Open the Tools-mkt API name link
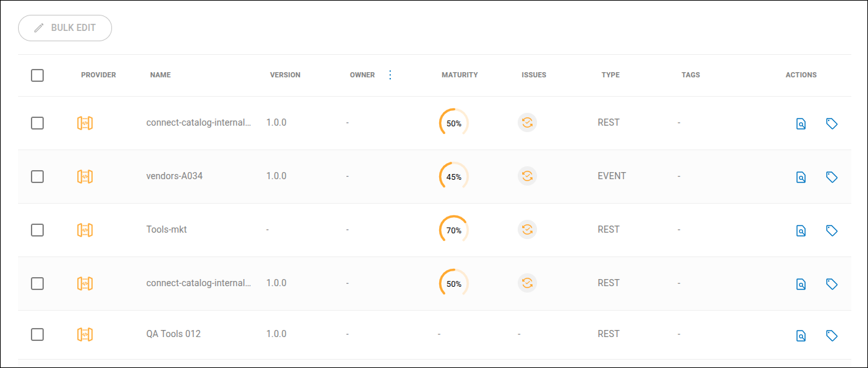The width and height of the screenshot is (868, 368). [x=167, y=229]
